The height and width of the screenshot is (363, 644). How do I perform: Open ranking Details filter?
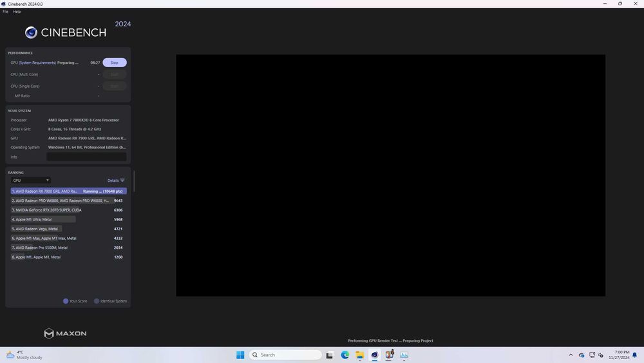click(116, 180)
